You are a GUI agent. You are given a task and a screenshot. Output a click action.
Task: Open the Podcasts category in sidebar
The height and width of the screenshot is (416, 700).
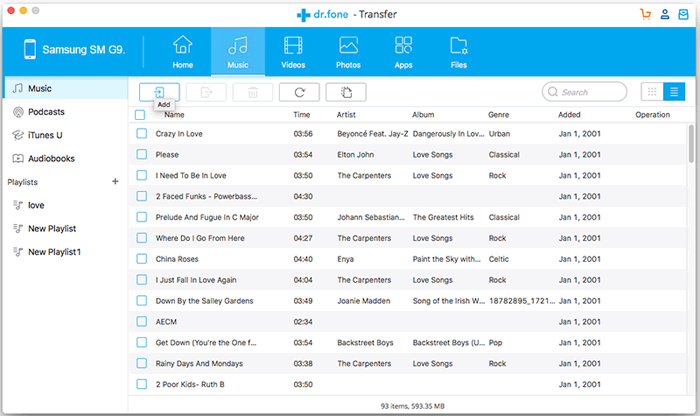click(x=46, y=112)
